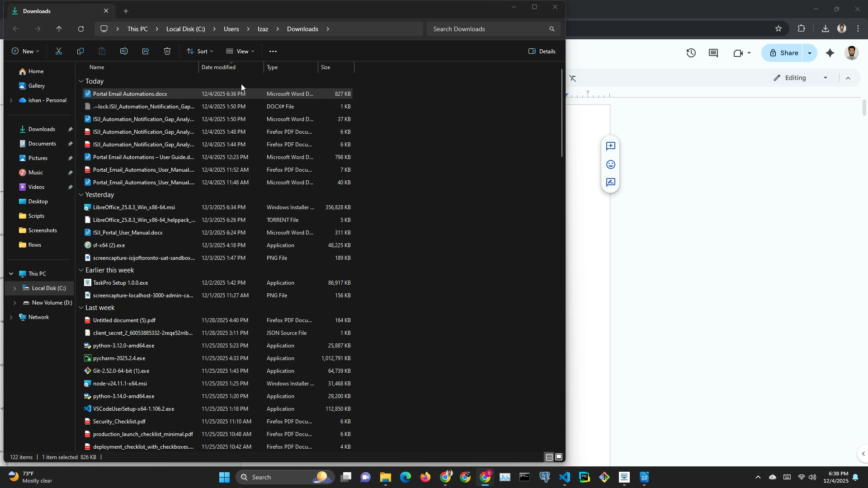Click the Search Downloads input field
This screenshot has height=488, width=868.
pyautogui.click(x=488, y=29)
